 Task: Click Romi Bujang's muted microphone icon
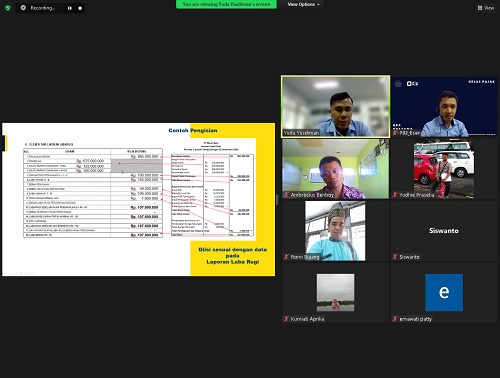pos(286,257)
